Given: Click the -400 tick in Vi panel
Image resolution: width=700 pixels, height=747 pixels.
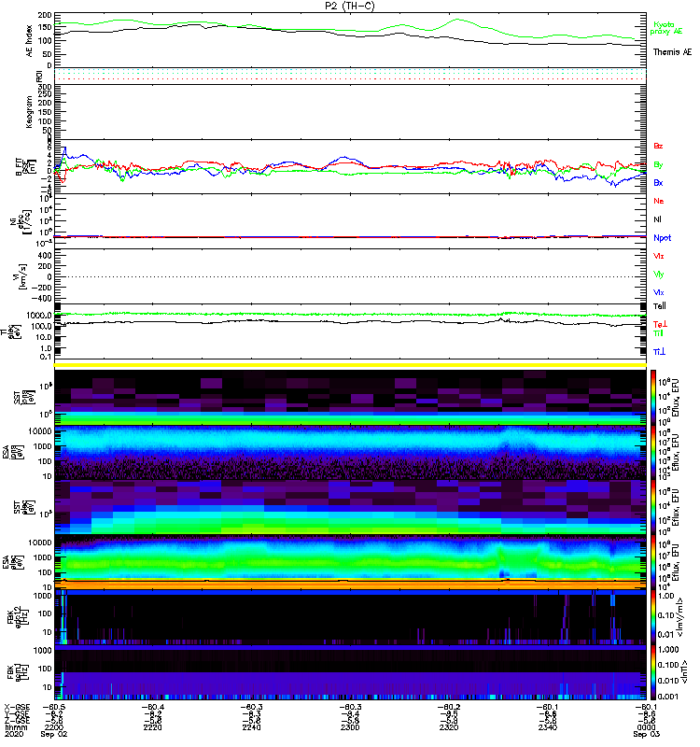Looking at the screenshot, I should [x=42, y=299].
